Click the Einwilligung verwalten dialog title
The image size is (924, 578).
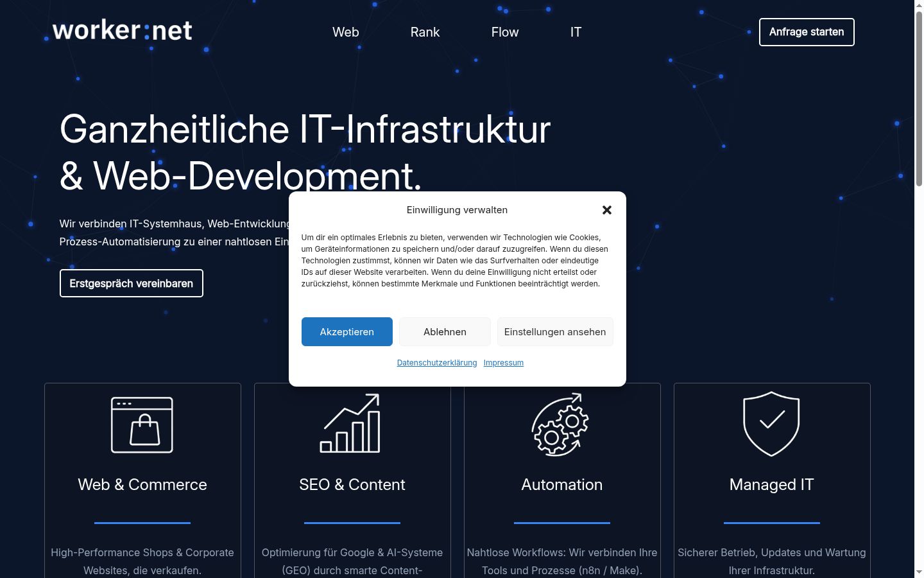(457, 210)
